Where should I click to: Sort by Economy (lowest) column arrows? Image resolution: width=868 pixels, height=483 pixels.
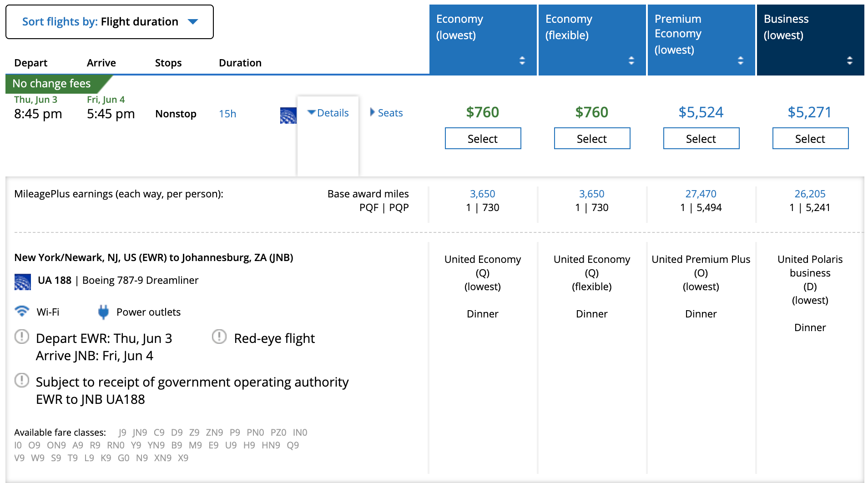tap(522, 60)
